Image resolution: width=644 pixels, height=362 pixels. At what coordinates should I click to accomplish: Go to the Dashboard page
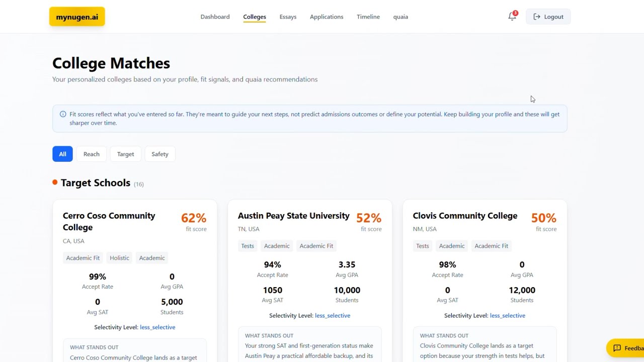[215, 17]
